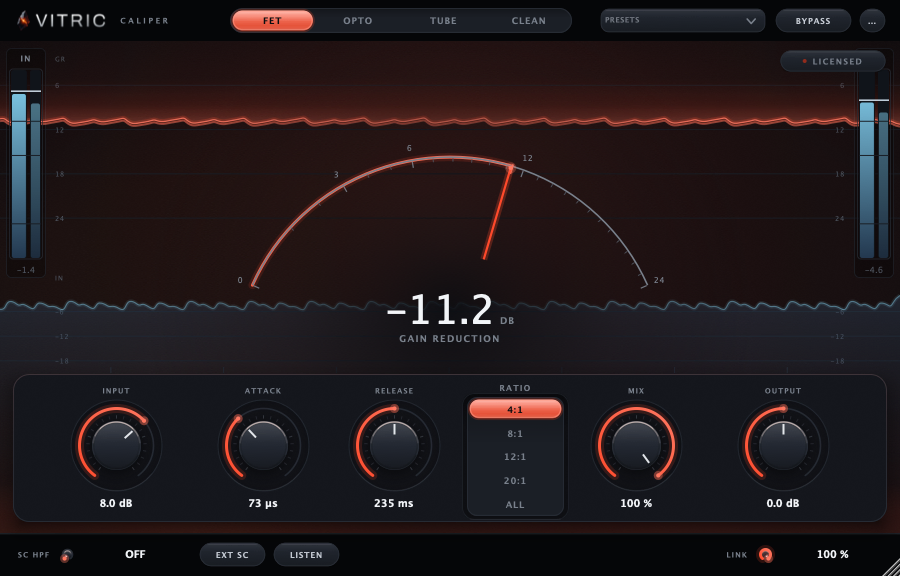Click the 8.0 dB input value

[x=116, y=503]
